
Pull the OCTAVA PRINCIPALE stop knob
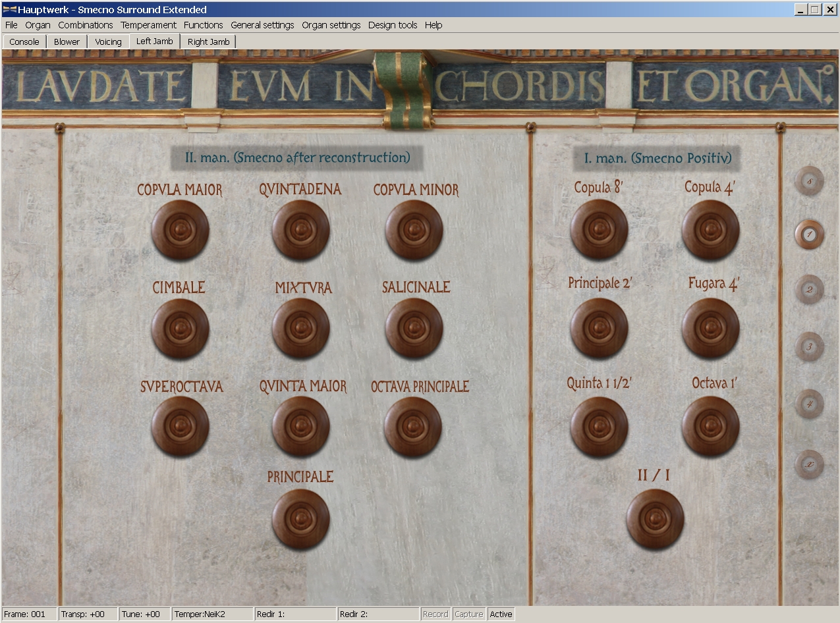[x=413, y=426]
